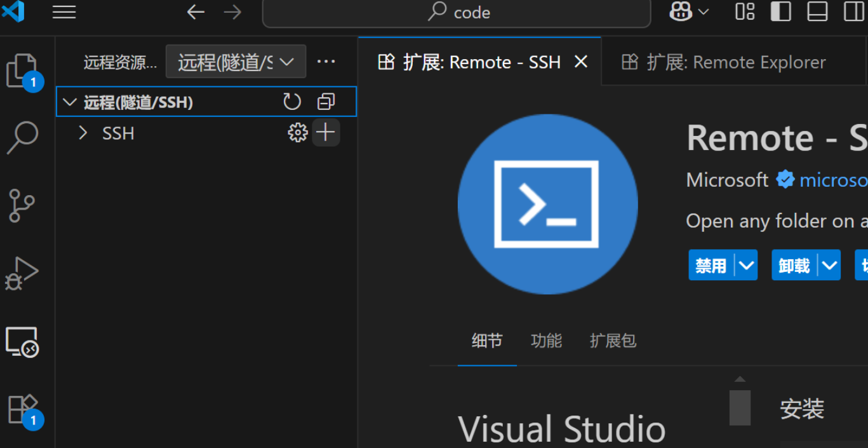
Task: Click the 'Visual Studio' readme heading
Action: coord(561,429)
